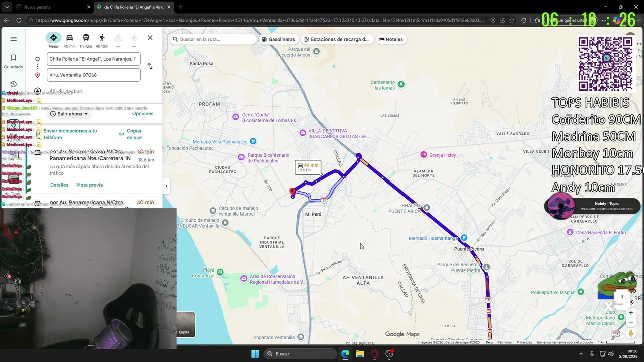Close the Nueva pestaña tab
Image resolution: width=644 pixels, height=362 pixels.
pos(89,7)
